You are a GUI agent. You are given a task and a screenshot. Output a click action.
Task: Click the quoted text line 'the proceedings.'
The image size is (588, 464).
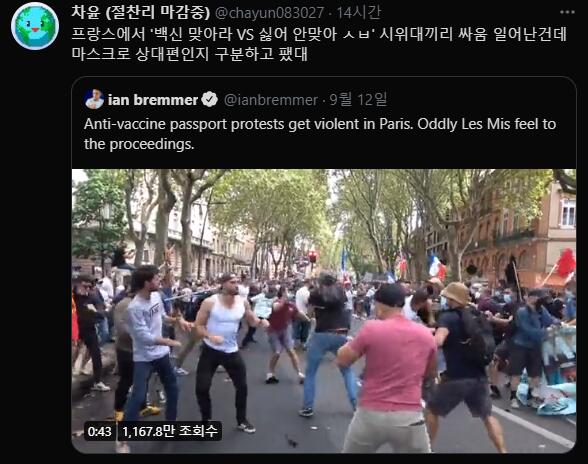pyautogui.click(x=139, y=144)
